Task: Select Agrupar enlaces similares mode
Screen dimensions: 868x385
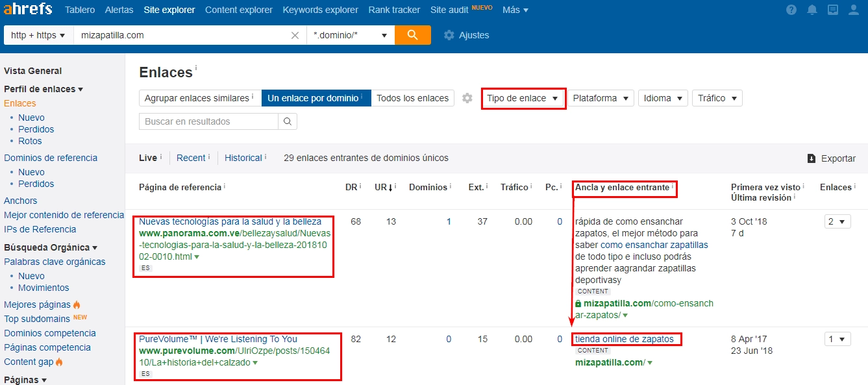Action: pyautogui.click(x=200, y=98)
